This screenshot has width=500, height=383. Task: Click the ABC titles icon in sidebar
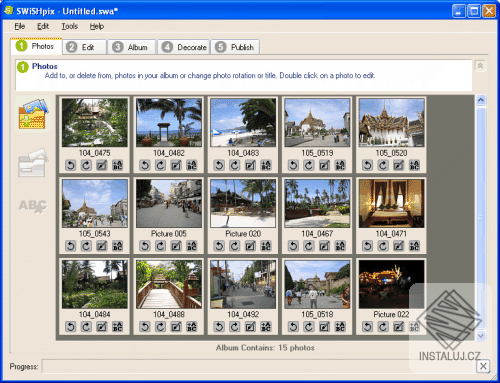[x=33, y=206]
